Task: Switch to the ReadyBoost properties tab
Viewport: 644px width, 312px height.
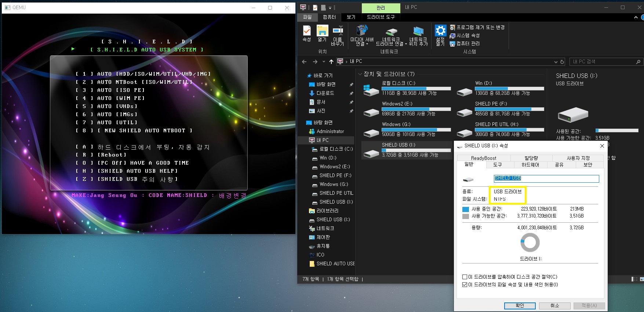Action: 483,158
